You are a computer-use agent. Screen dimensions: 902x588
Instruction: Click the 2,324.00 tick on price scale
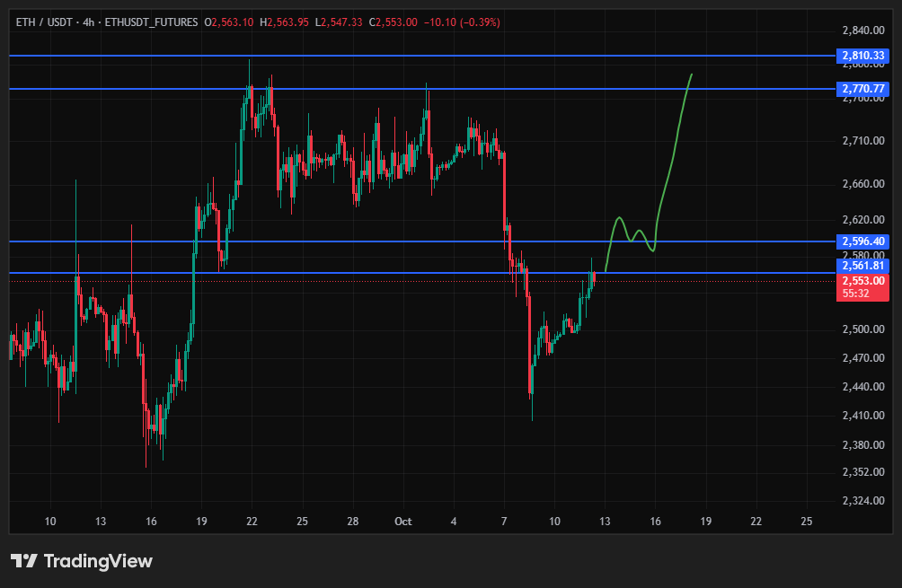coord(862,501)
